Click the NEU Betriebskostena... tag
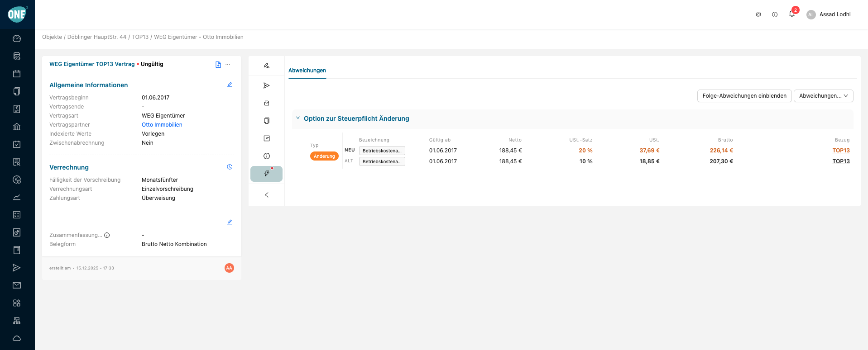The width and height of the screenshot is (868, 350). coord(382,151)
